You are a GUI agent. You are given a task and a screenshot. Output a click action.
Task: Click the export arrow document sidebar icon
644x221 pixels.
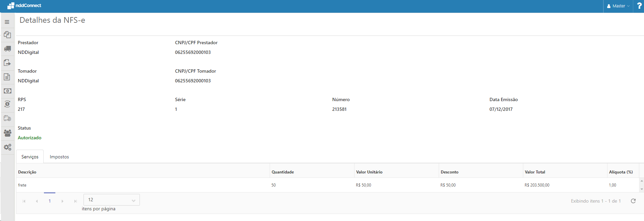click(x=7, y=63)
